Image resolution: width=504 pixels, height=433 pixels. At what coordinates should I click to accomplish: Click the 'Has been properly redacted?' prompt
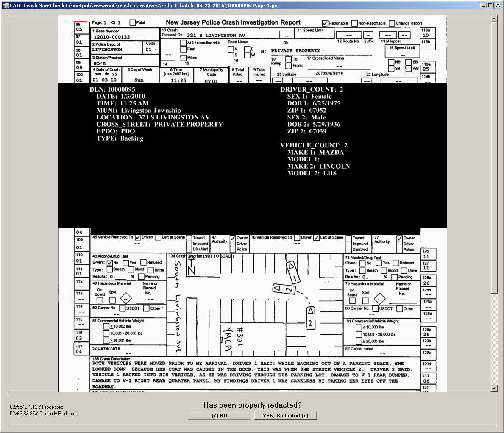(x=252, y=405)
